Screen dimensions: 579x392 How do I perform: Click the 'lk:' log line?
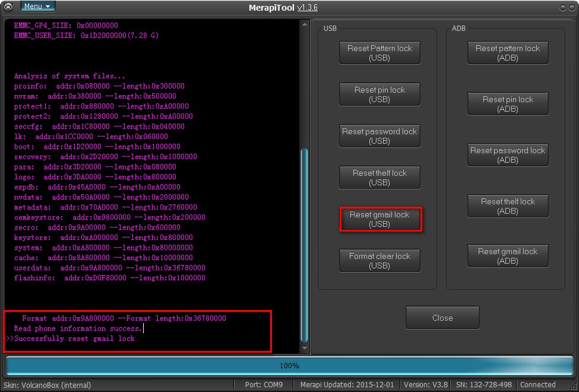pyautogui.click(x=91, y=137)
